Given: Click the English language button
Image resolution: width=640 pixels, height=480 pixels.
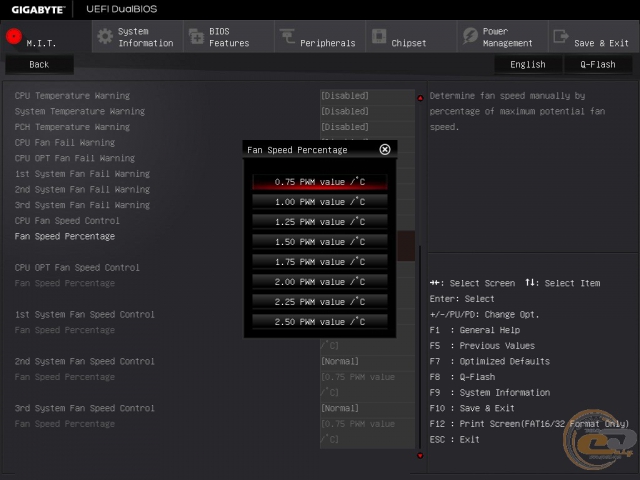Looking at the screenshot, I should click(528, 64).
